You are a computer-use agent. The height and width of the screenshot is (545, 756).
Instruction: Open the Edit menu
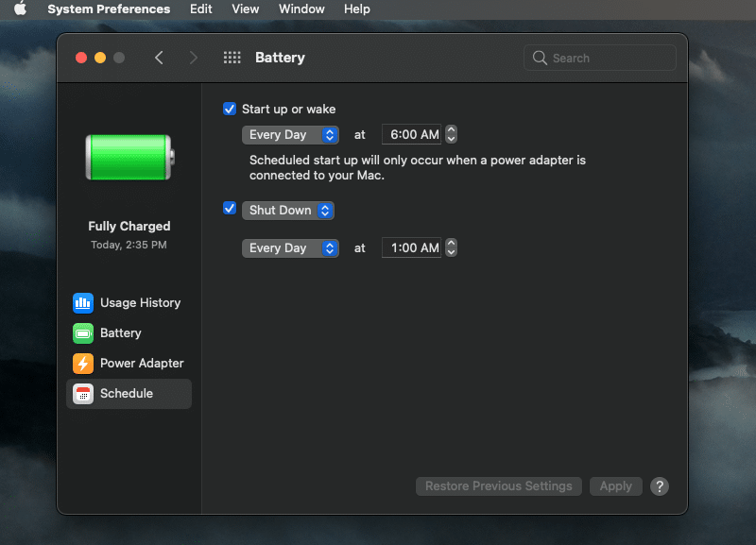(x=200, y=9)
